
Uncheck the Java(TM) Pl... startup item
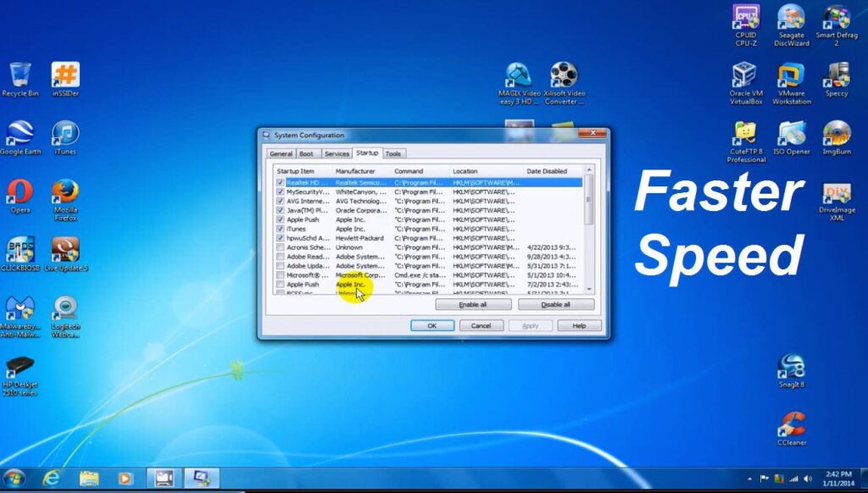280,210
